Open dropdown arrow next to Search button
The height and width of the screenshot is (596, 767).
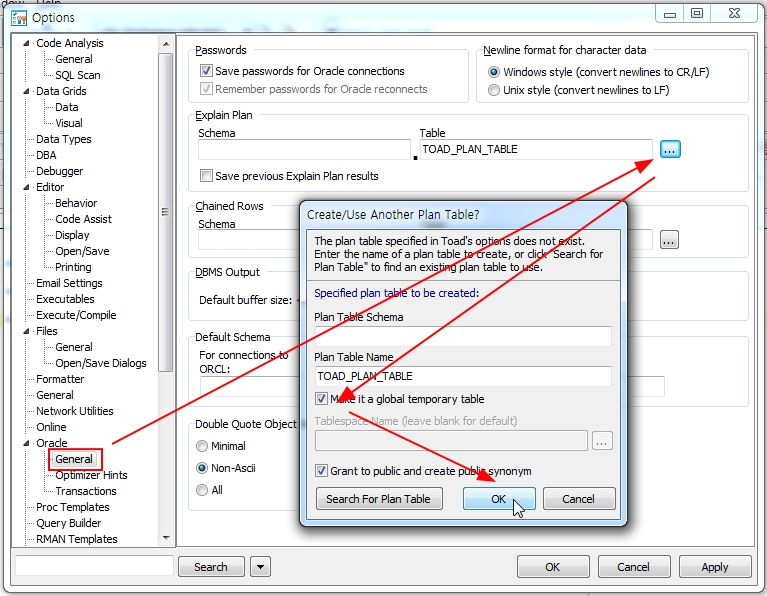point(260,567)
